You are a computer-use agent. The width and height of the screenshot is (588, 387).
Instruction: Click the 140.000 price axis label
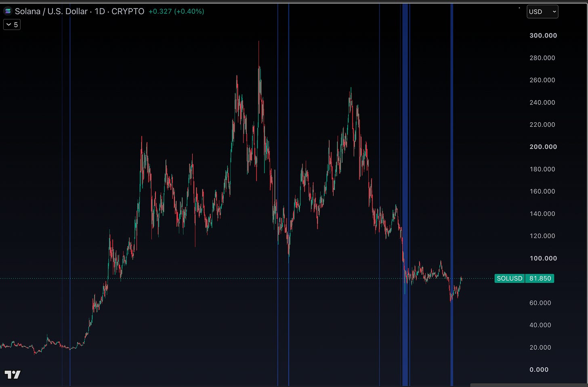click(542, 214)
